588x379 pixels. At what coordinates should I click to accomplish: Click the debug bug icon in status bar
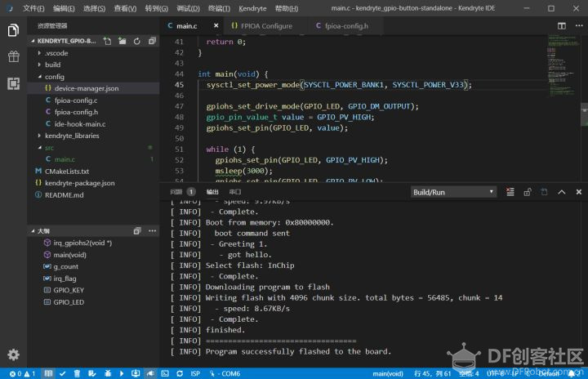click(108, 373)
